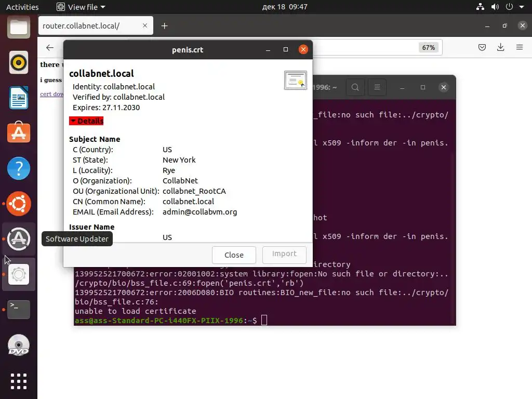This screenshot has height=399, width=532.
Task: Select the New York state value
Action: pos(179,160)
